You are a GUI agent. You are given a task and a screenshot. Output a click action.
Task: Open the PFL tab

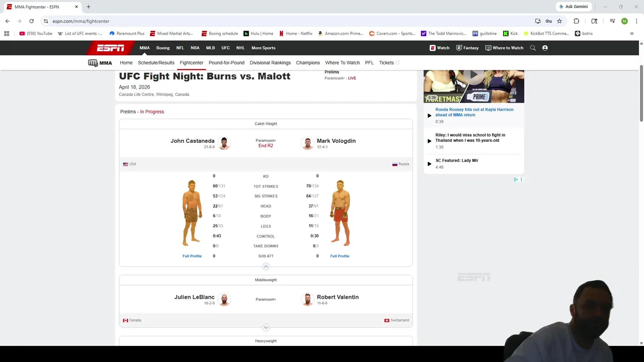[x=369, y=63]
